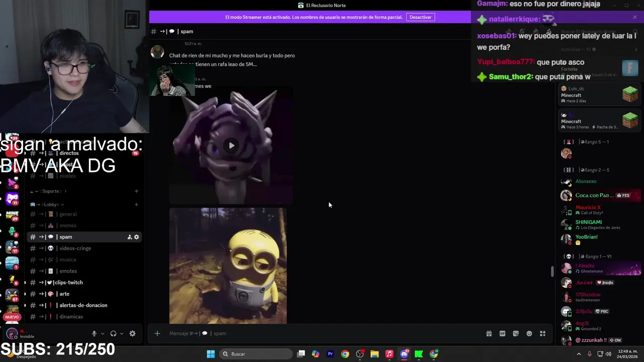Open the MINE server icon

tap(12, 215)
